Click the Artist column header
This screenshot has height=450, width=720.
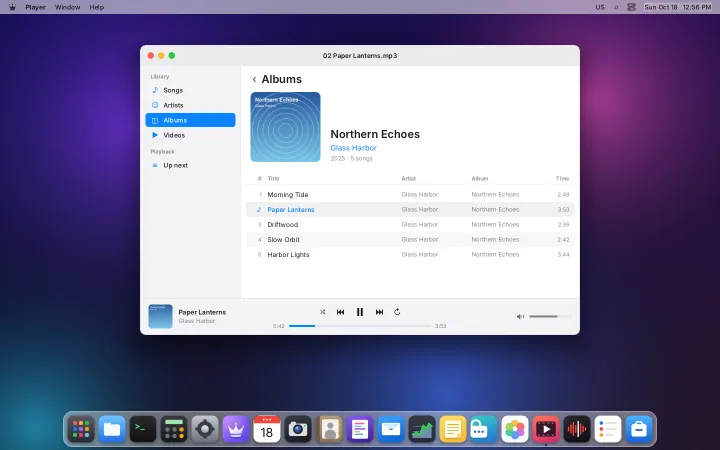pos(409,179)
